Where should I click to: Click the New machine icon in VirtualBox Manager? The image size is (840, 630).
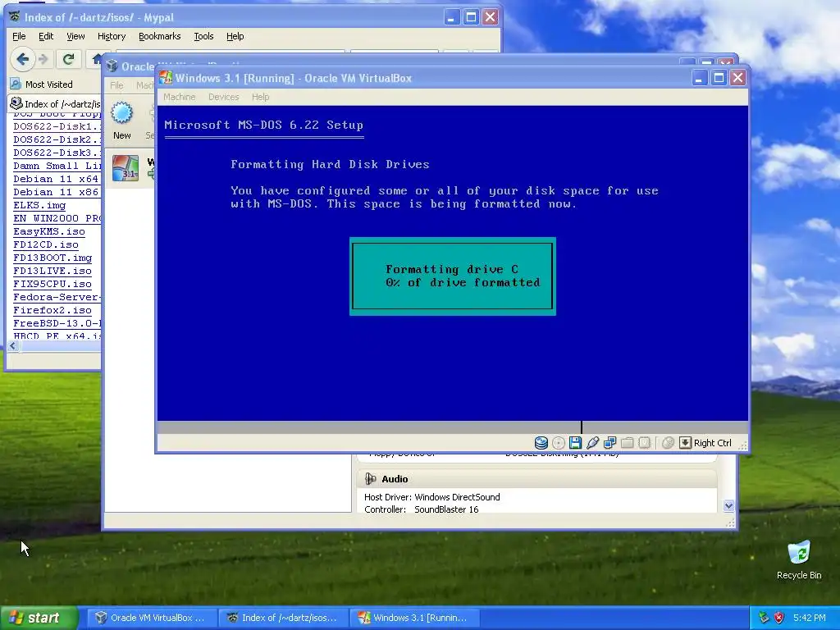click(121, 113)
